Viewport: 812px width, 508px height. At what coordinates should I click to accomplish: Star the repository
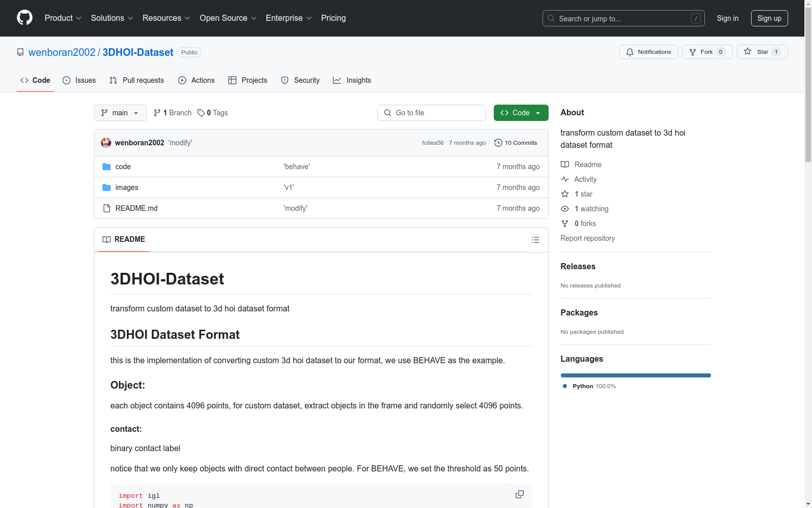coord(762,52)
